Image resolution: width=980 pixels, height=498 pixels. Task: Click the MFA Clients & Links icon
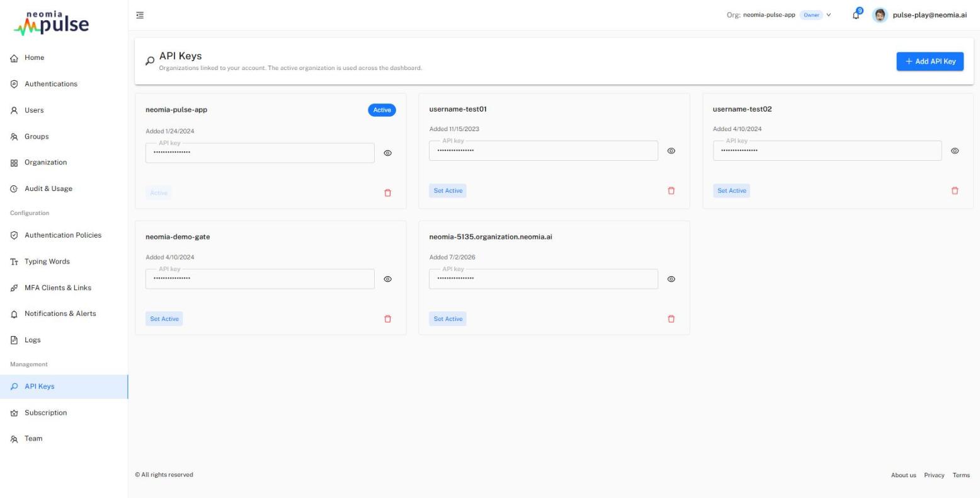tap(14, 288)
